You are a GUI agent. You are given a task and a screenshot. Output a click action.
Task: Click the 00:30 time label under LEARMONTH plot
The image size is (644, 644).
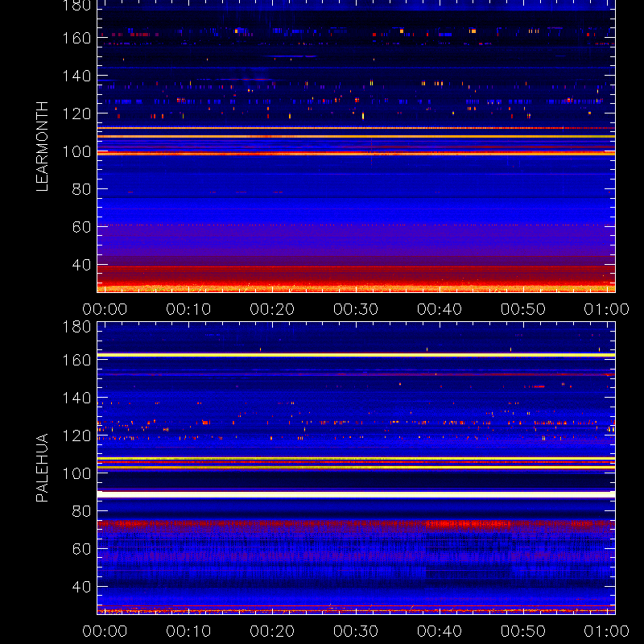pos(356,309)
